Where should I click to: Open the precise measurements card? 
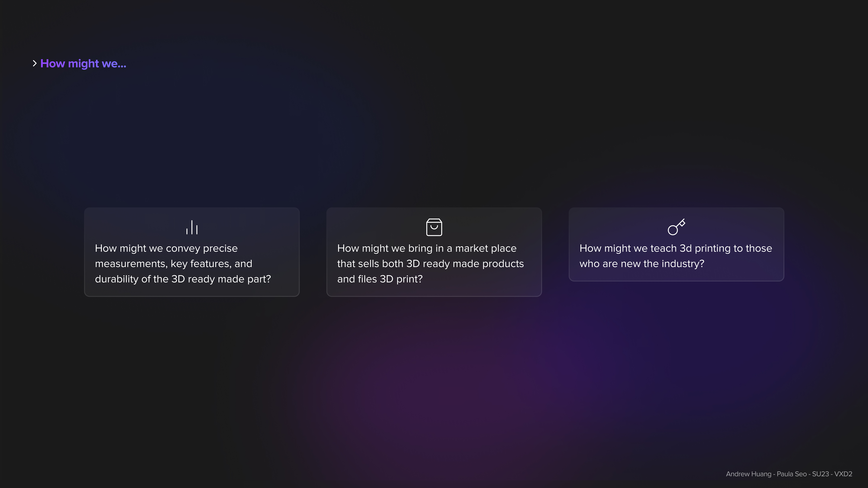coord(192,252)
